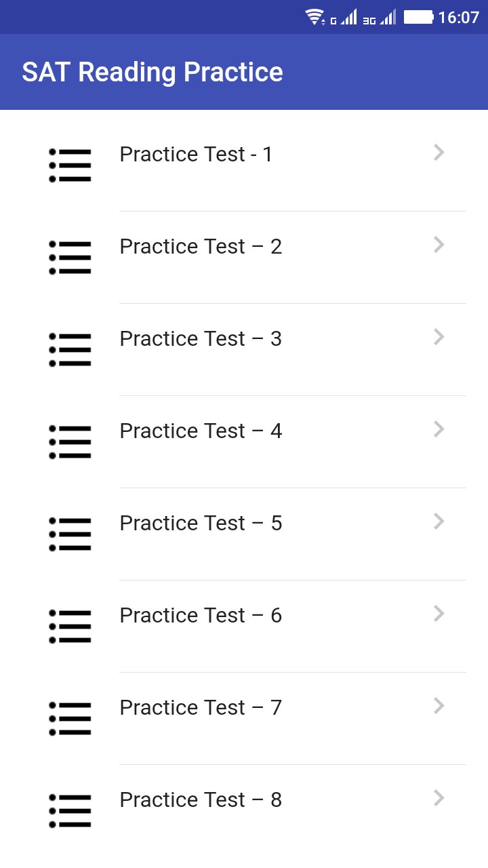This screenshot has height=868, width=488.
Task: Choose the Practice Test – 5 entry text
Action: (201, 524)
